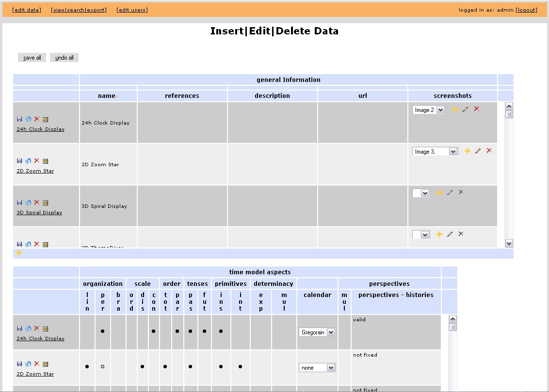The width and height of the screenshot is (549, 392).
Task: Toggle the 'con' dot for 24h Clock Display
Action: (x=153, y=331)
